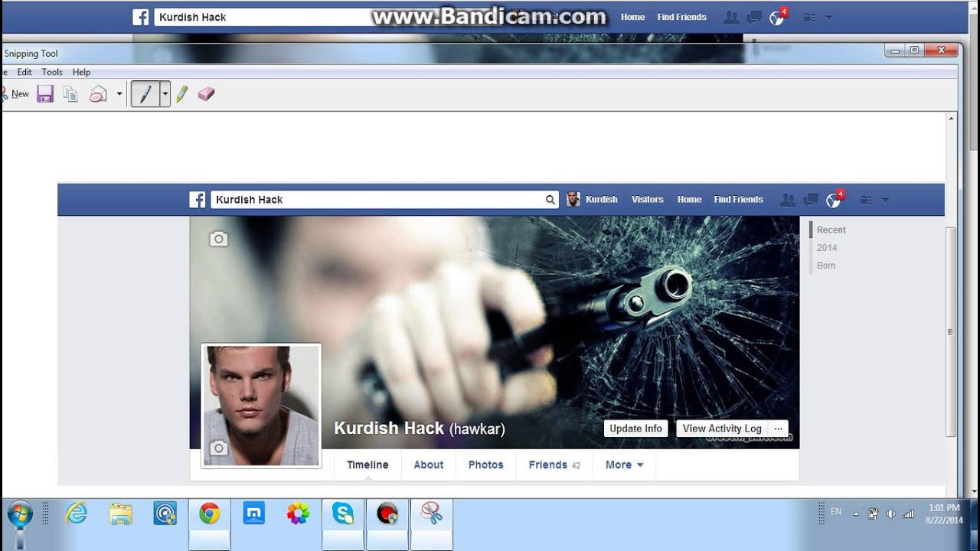Click magnifier search icon in snip

click(550, 200)
